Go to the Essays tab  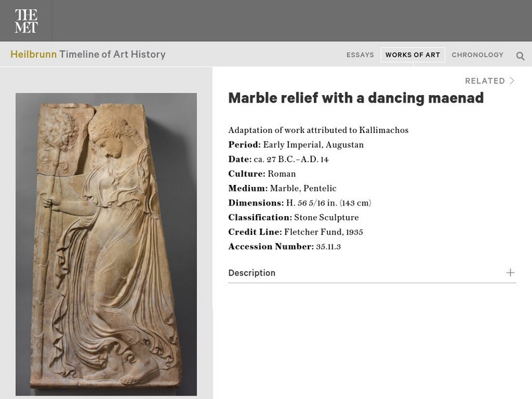click(360, 55)
